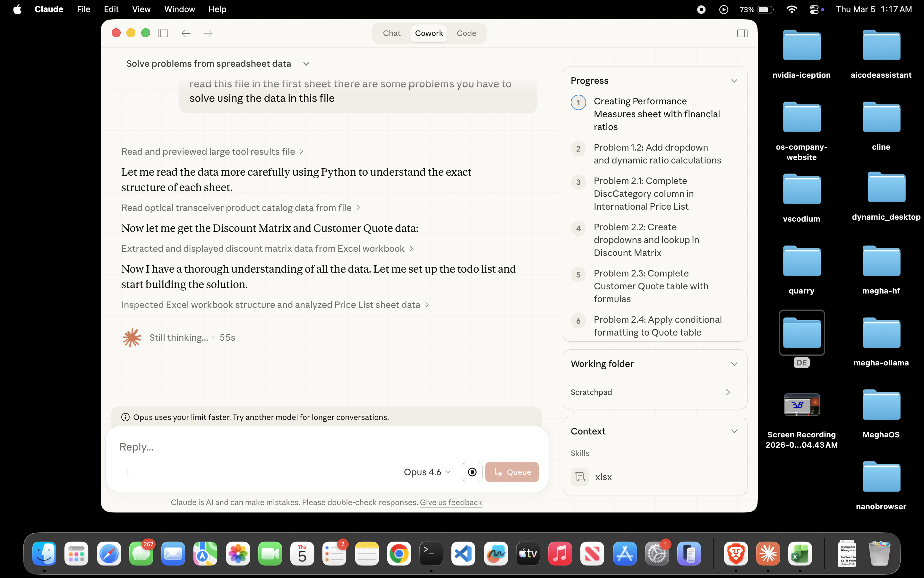924x578 pixels.
Task: Open Finder from the dock
Action: point(44,554)
